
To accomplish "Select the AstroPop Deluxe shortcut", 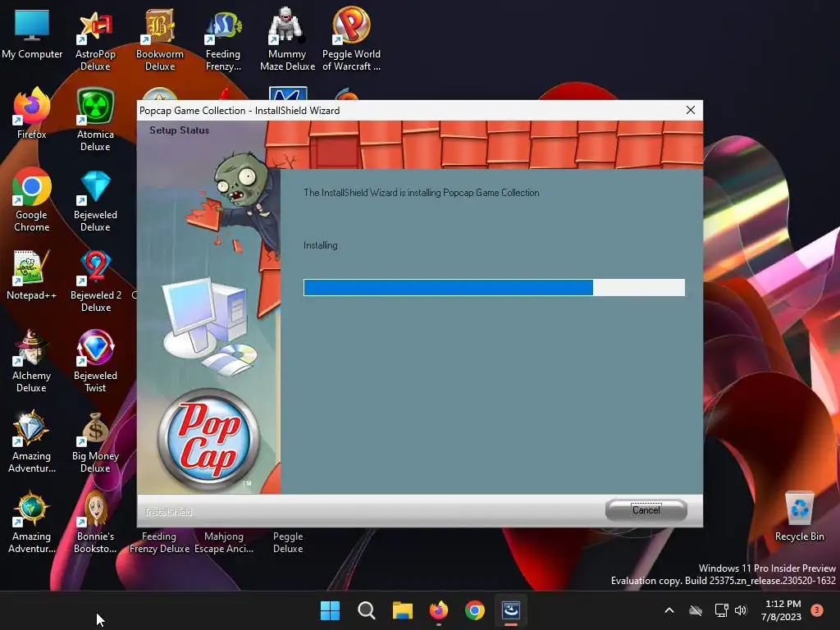I will [x=95, y=41].
